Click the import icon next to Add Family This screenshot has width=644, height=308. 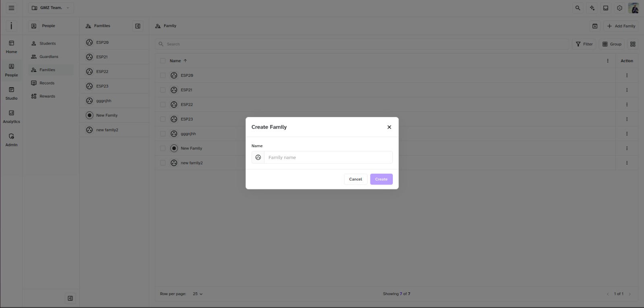[595, 26]
